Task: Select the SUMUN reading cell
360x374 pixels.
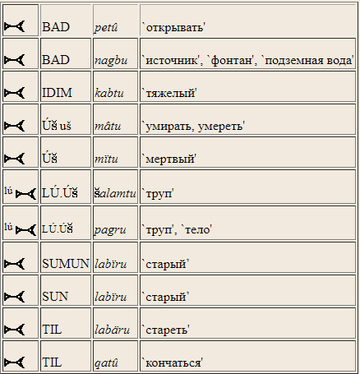Action: (65, 257)
